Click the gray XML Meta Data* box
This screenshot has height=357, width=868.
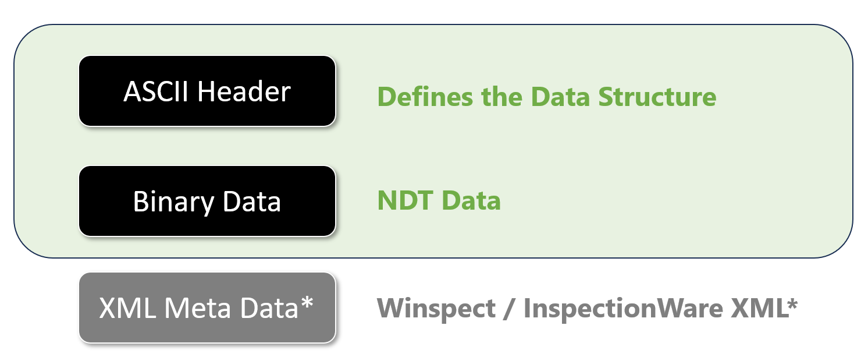click(207, 307)
